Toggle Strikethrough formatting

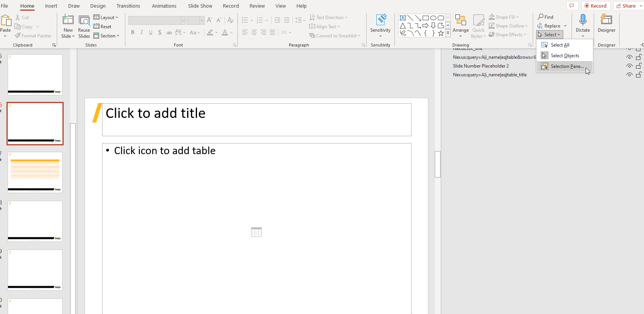tap(169, 32)
